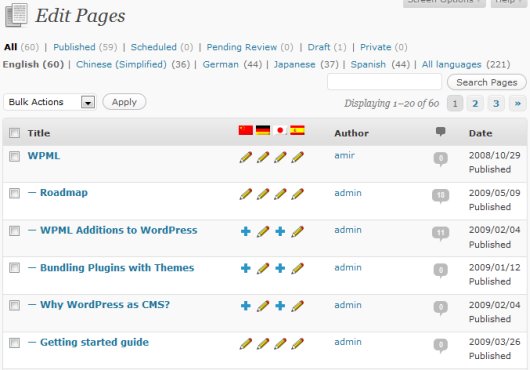Check the Getting started guide row checkbox

click(x=15, y=343)
